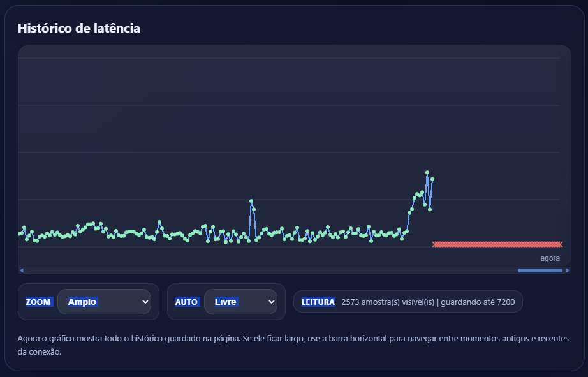Click the 'agora' time axis label
This screenshot has width=588, height=377.
click(550, 258)
